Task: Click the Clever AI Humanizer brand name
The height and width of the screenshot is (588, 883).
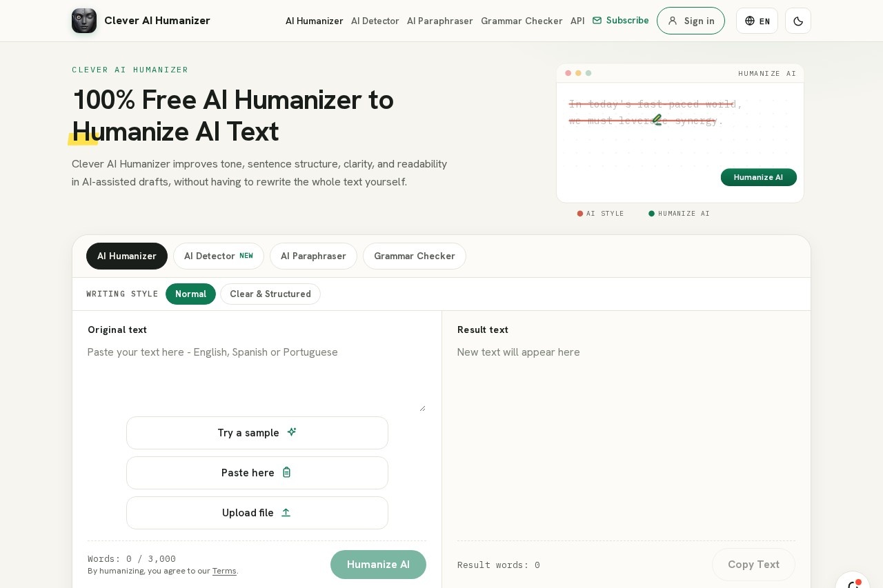Action: (157, 21)
